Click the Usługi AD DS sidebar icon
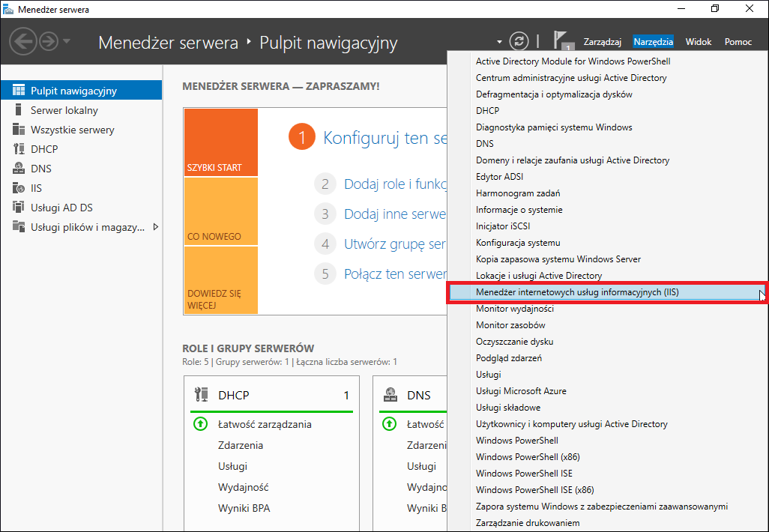 (x=19, y=208)
